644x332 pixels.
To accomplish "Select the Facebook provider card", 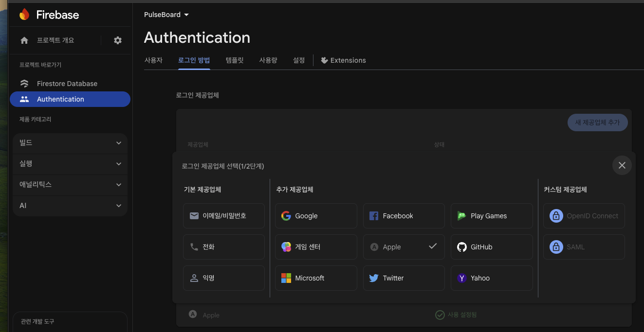I will (404, 216).
